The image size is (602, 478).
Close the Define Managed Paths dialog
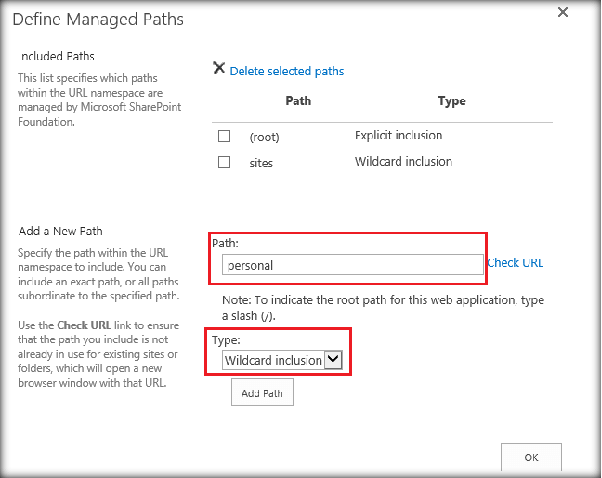point(563,13)
